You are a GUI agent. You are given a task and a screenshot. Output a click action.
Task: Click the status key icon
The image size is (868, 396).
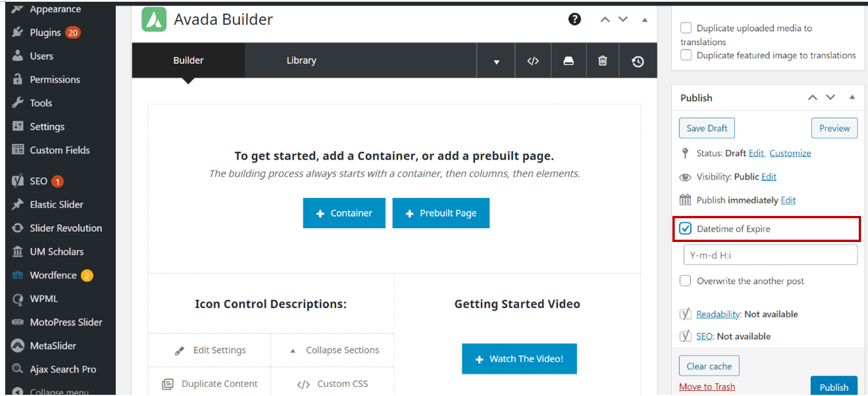[x=685, y=153]
